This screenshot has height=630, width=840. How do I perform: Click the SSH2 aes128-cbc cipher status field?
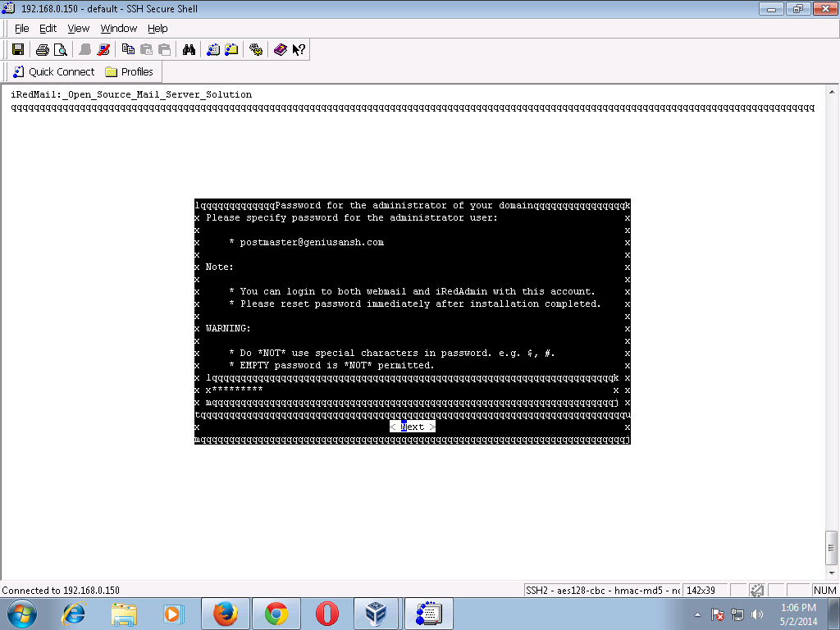(x=603, y=591)
